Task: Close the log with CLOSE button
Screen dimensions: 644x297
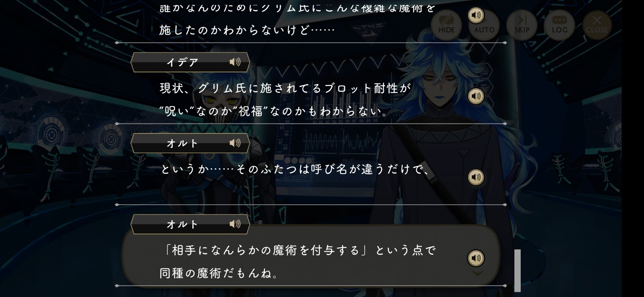Action: (x=597, y=25)
